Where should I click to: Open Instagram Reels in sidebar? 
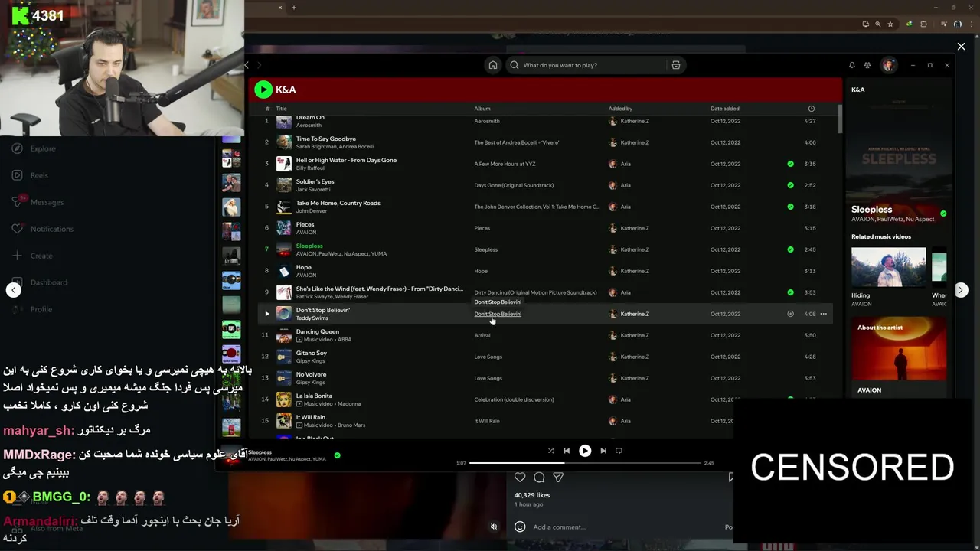coord(31,175)
